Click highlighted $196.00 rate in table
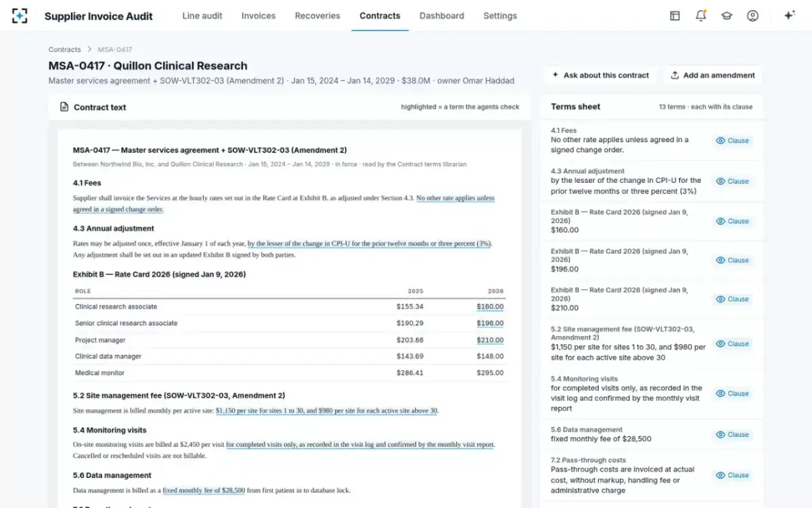Viewport: 812px width, 508px height. pos(490,324)
